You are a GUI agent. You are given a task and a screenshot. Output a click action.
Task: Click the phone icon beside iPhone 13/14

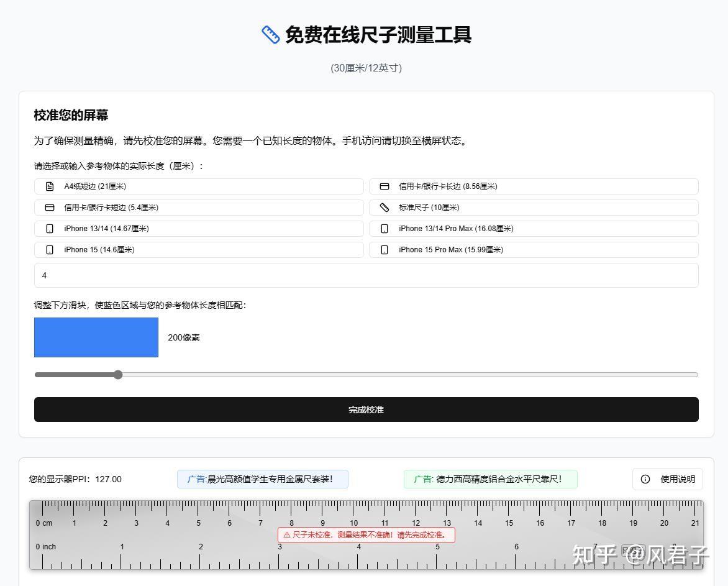(50, 228)
